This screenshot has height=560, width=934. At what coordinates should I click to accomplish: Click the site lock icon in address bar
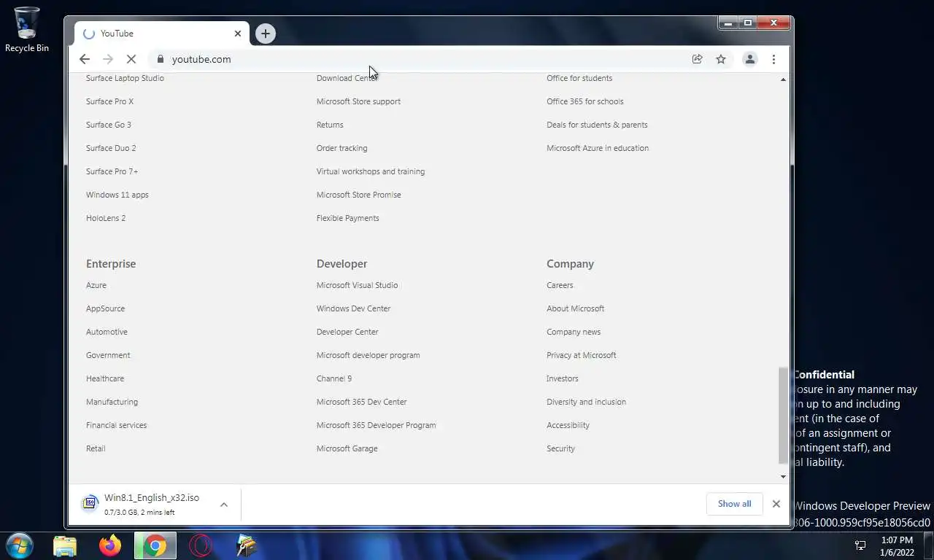[x=161, y=59]
